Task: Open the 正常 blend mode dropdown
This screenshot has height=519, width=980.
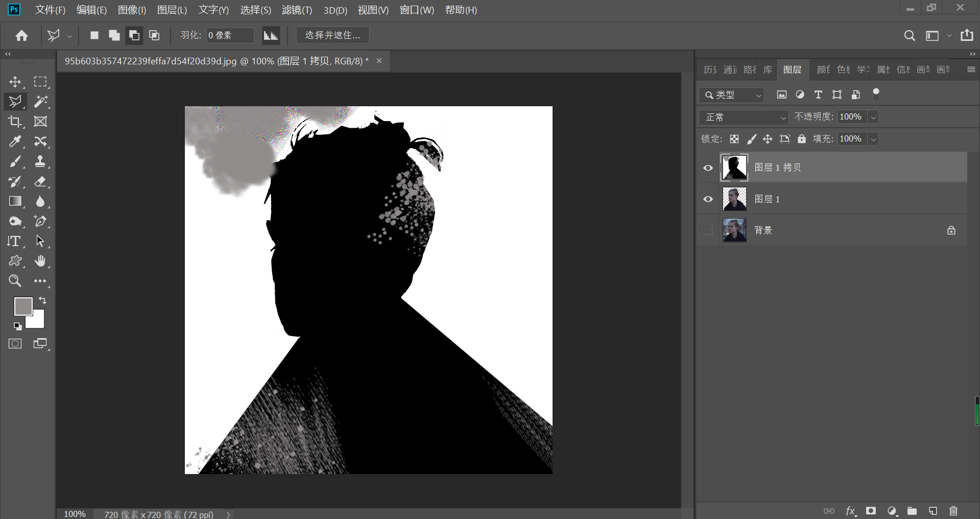Action: (x=744, y=117)
